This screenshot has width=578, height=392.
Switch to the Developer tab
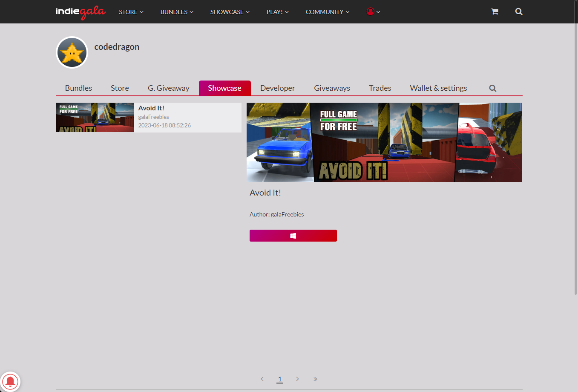click(278, 88)
